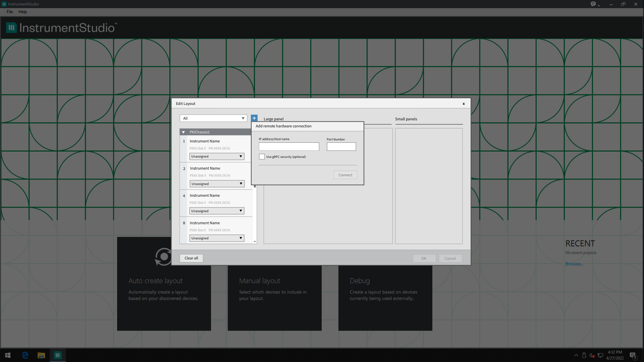Enable Use gRPC security checkbox

[x=262, y=157]
